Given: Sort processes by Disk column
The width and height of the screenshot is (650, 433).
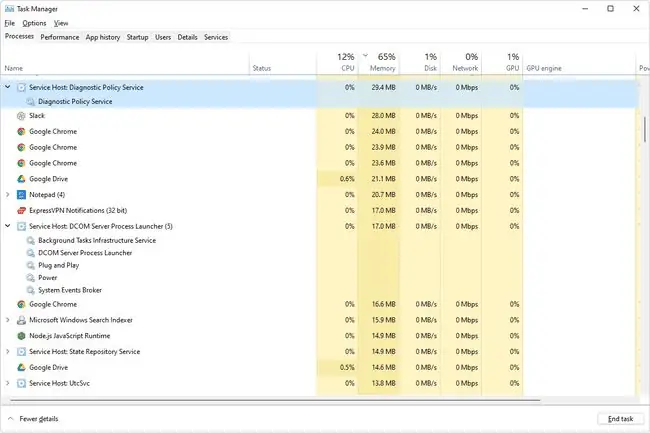Looking at the screenshot, I should pos(420,63).
